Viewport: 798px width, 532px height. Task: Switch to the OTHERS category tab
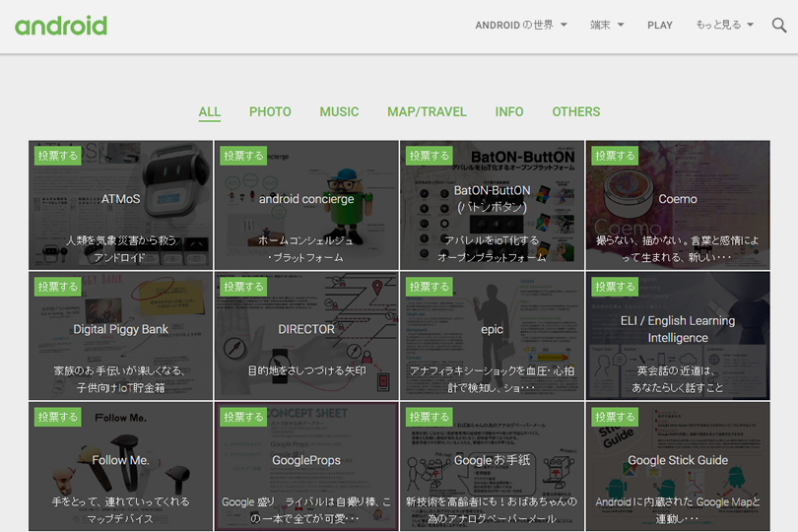[x=576, y=112]
